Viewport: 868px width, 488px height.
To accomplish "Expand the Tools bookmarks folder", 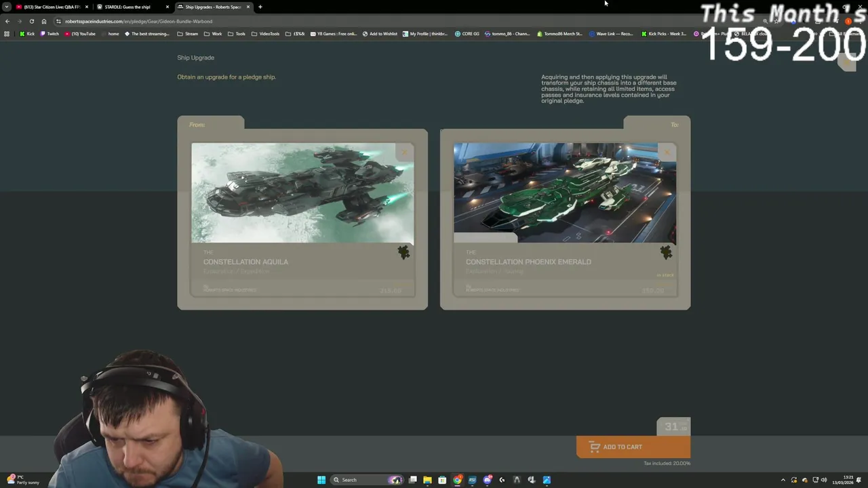I will [237, 33].
